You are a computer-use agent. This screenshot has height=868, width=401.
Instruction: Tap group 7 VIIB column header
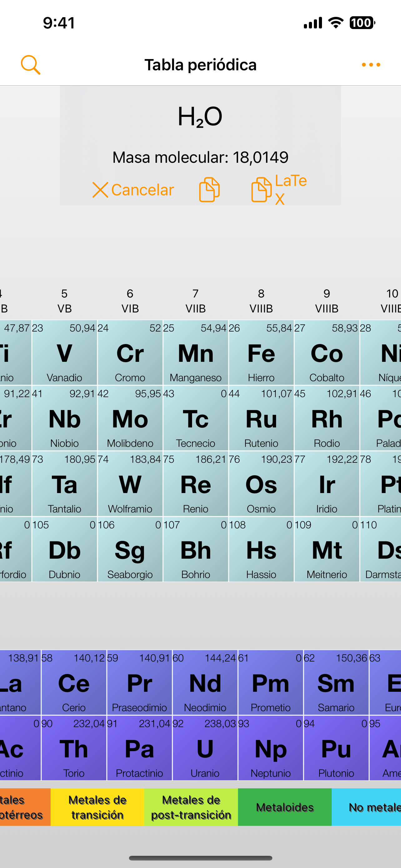click(x=196, y=301)
